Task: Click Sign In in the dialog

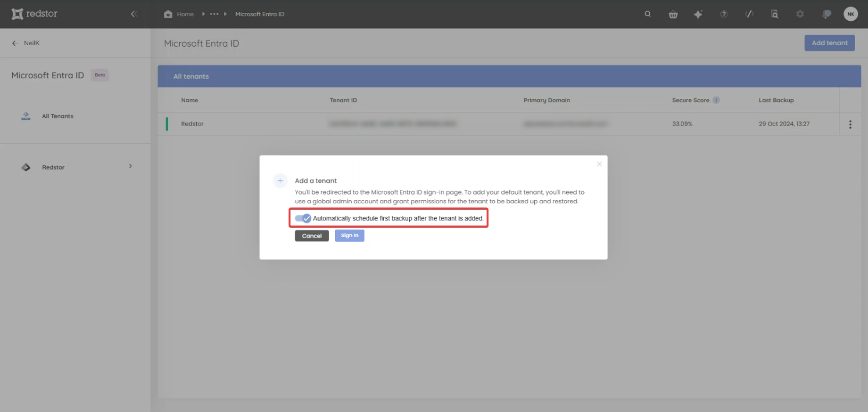Action: 349,236
